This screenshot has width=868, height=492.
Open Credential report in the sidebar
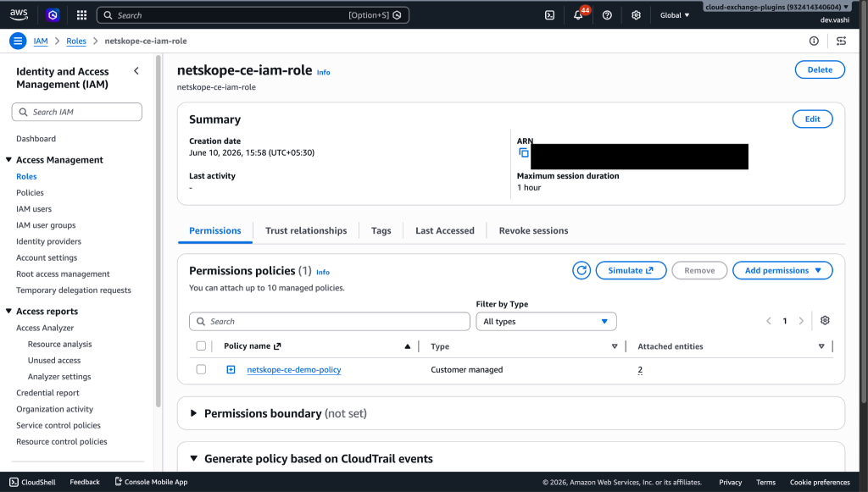47,392
